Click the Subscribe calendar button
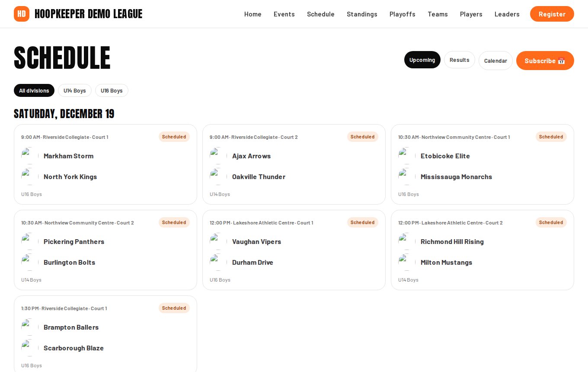The width and height of the screenshot is (588, 372). click(545, 61)
